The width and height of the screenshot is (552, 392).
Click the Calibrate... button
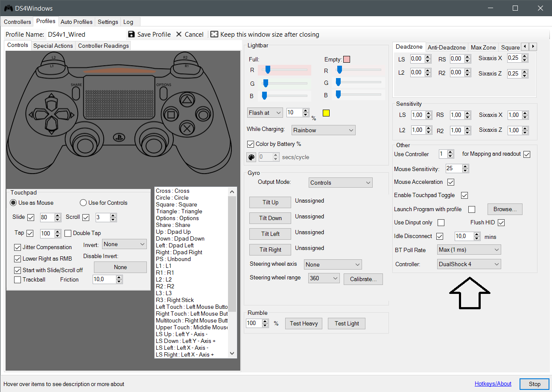[363, 279]
